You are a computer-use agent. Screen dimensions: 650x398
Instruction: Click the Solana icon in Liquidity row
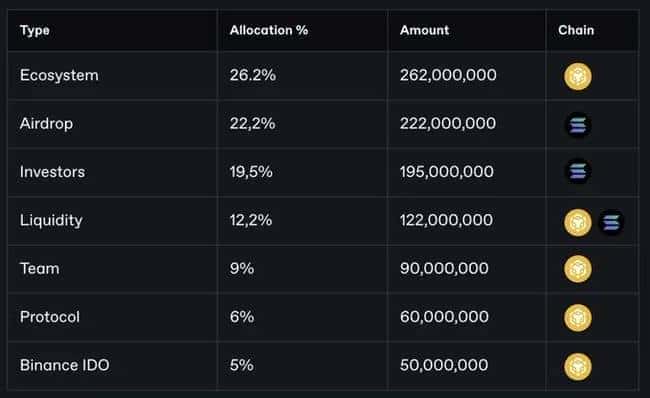point(611,223)
